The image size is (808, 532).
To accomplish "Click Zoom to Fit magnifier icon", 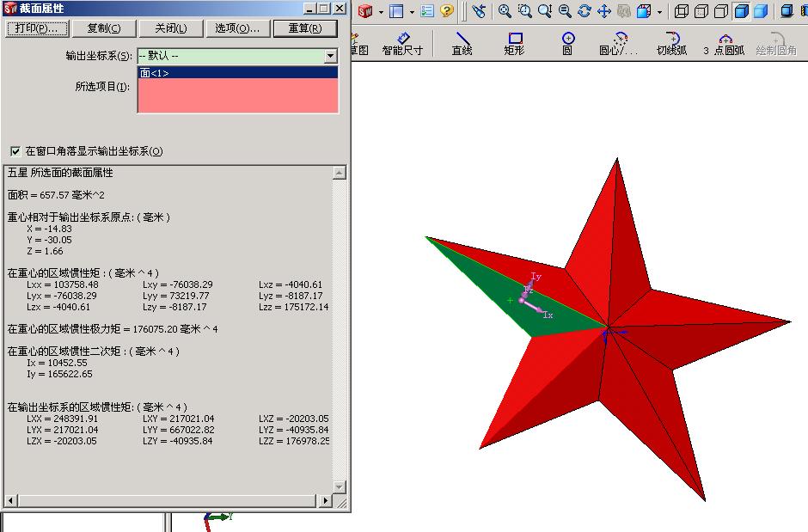I will (505, 11).
